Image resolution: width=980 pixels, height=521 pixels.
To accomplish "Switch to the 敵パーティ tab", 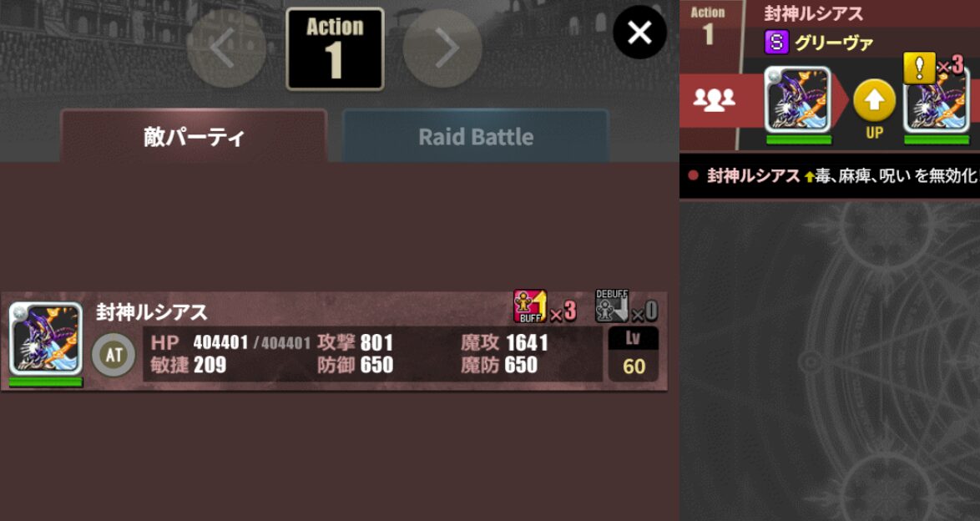I will pos(194,137).
